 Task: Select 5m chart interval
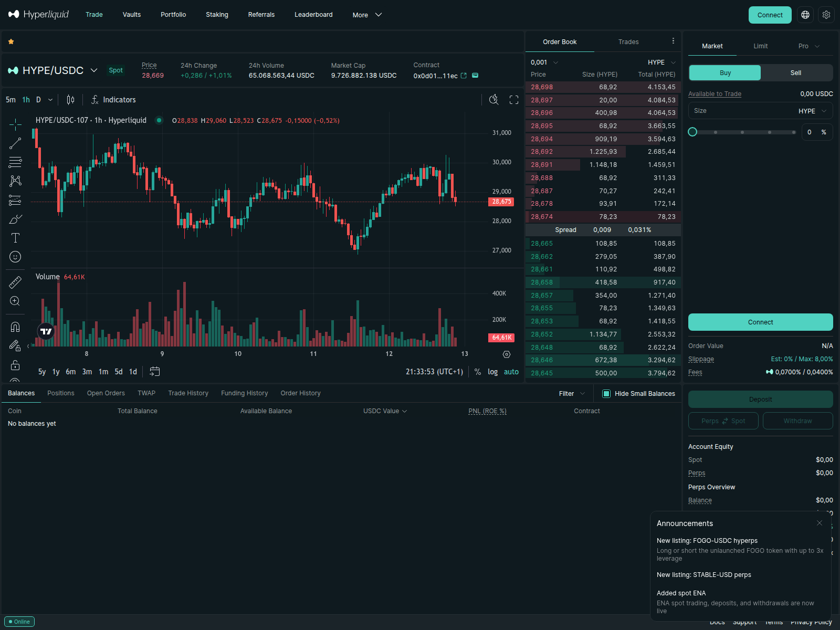click(10, 100)
